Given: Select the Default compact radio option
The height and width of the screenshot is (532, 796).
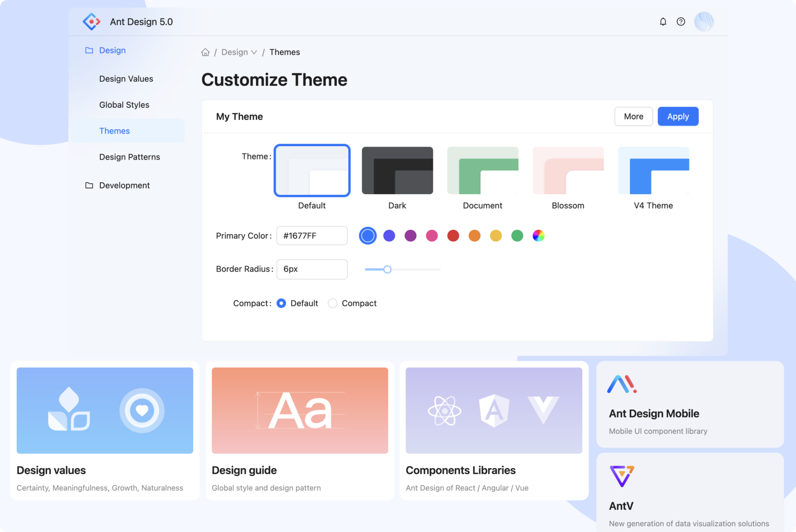Looking at the screenshot, I should click(x=281, y=303).
